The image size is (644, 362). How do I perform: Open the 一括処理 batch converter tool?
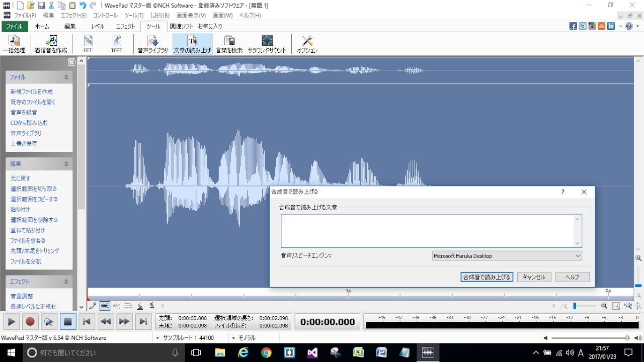pyautogui.click(x=14, y=44)
